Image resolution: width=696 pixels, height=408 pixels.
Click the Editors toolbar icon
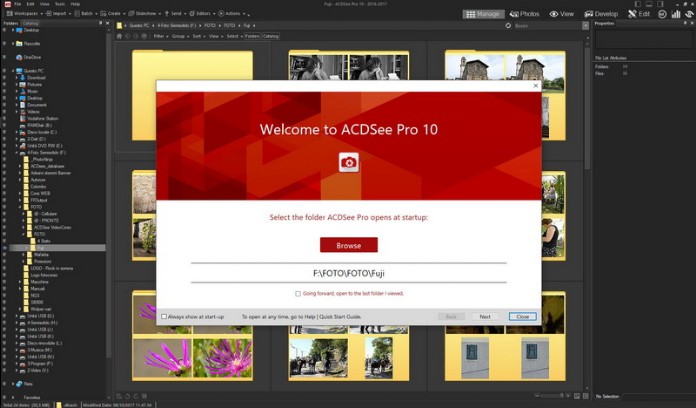point(192,14)
